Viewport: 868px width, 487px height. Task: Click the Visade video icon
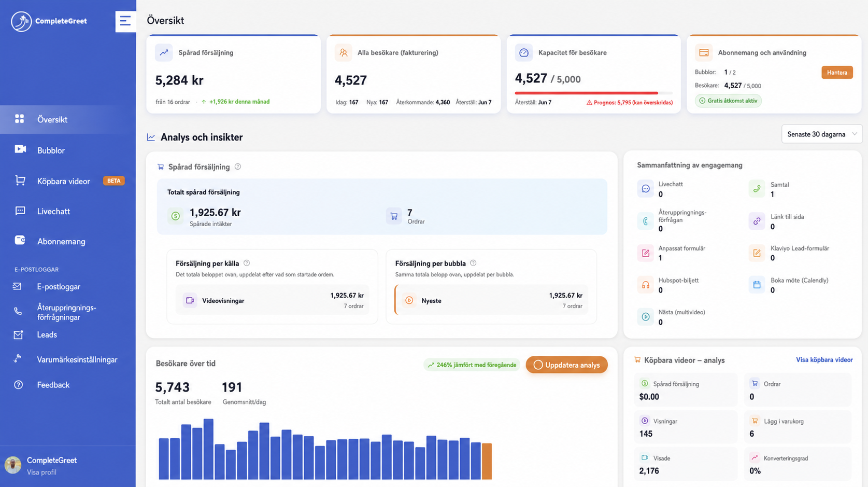(645, 457)
